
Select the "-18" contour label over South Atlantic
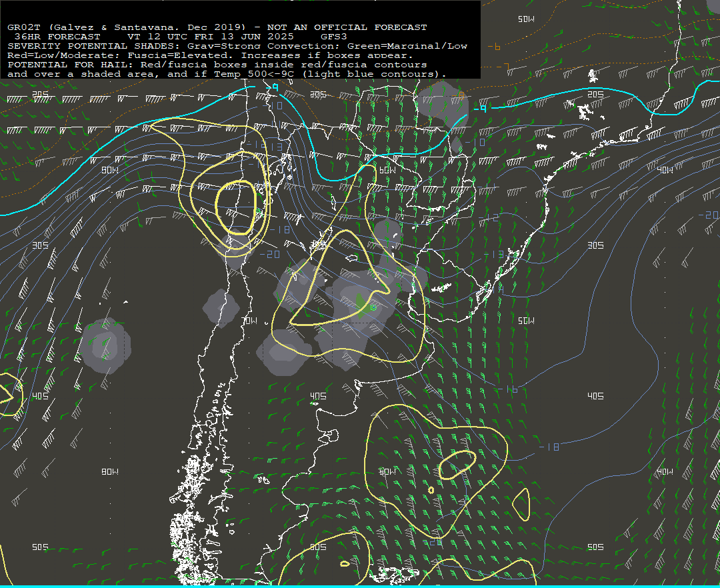(x=549, y=447)
